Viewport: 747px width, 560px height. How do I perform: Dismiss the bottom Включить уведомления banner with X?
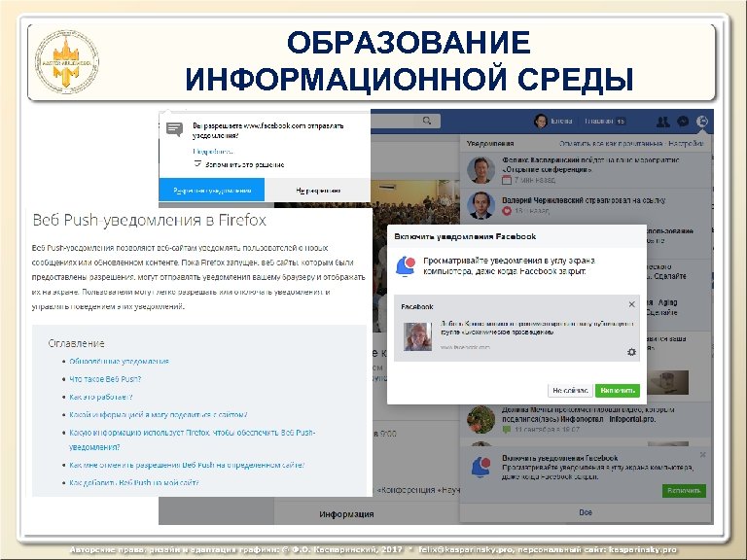(702, 455)
